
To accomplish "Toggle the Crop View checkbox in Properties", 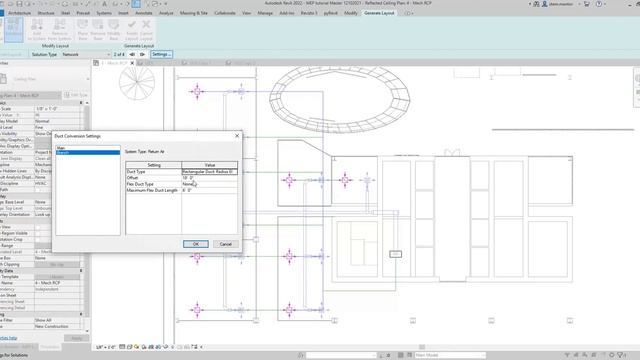I will click(38, 227).
